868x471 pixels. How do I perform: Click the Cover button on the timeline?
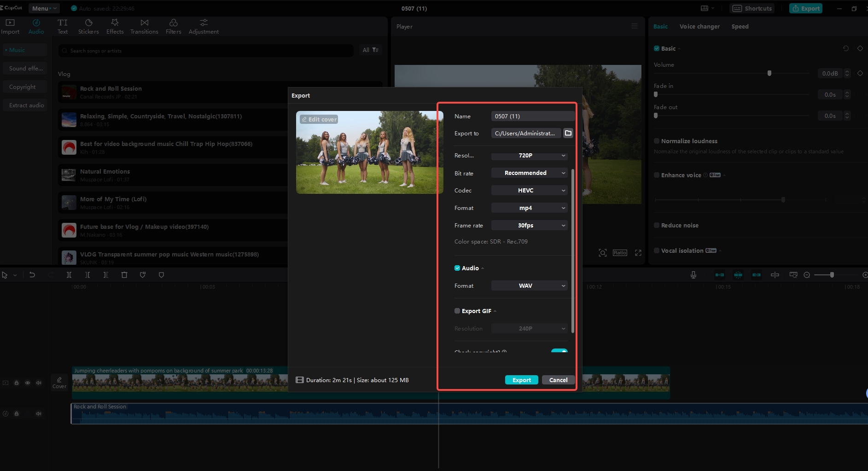click(59, 383)
